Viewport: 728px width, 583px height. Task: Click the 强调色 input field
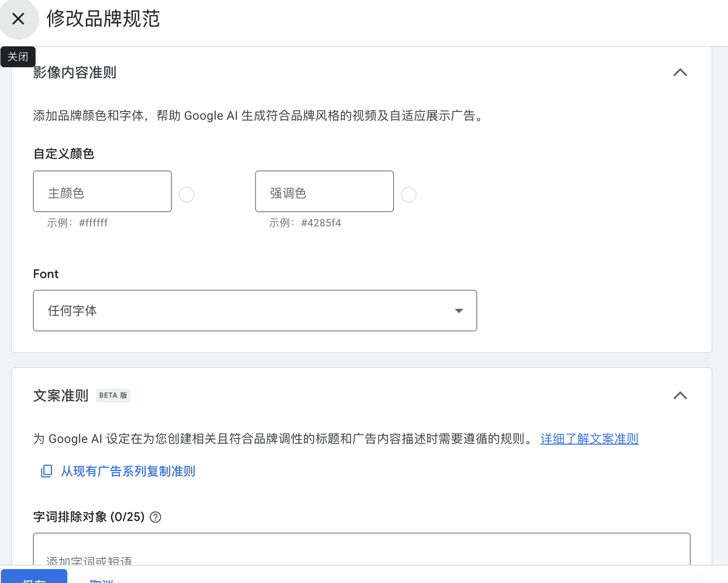click(324, 191)
